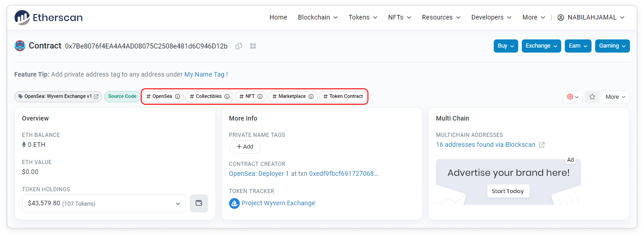Go to the Home menu item
The height and width of the screenshot is (237, 644).
click(278, 17)
